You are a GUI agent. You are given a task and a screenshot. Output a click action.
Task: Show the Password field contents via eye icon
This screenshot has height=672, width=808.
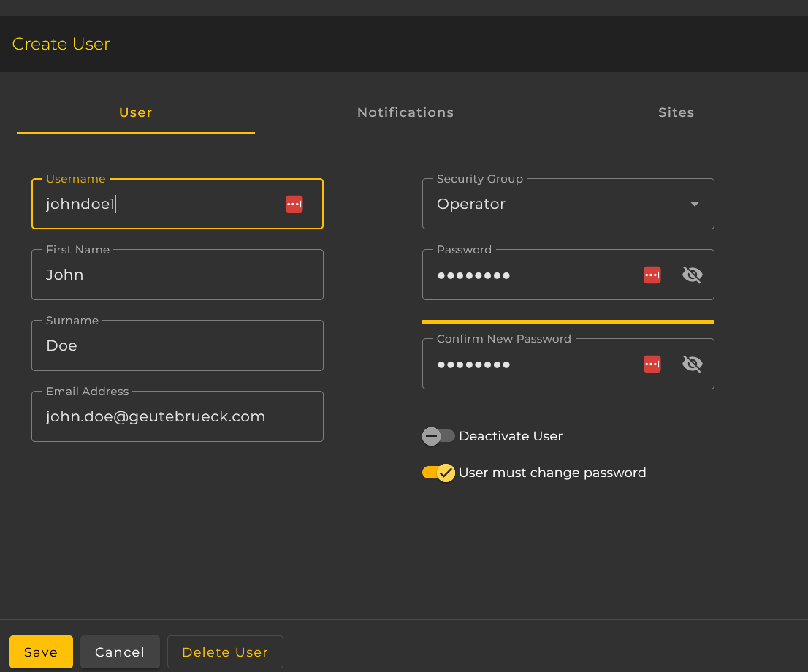click(x=692, y=275)
